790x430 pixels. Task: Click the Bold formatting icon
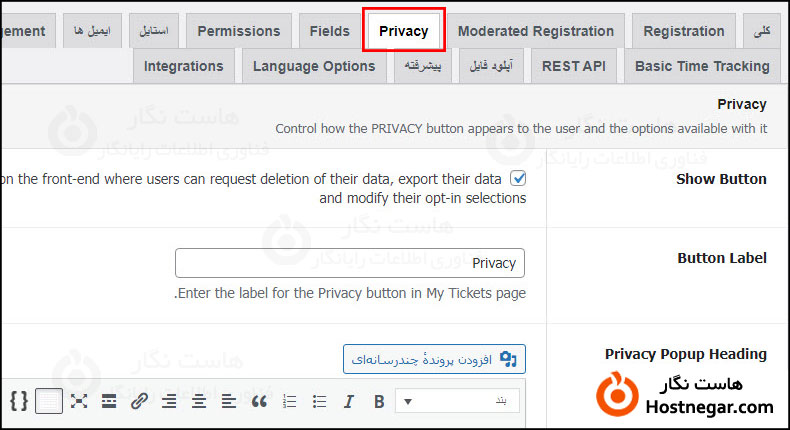tap(379, 402)
